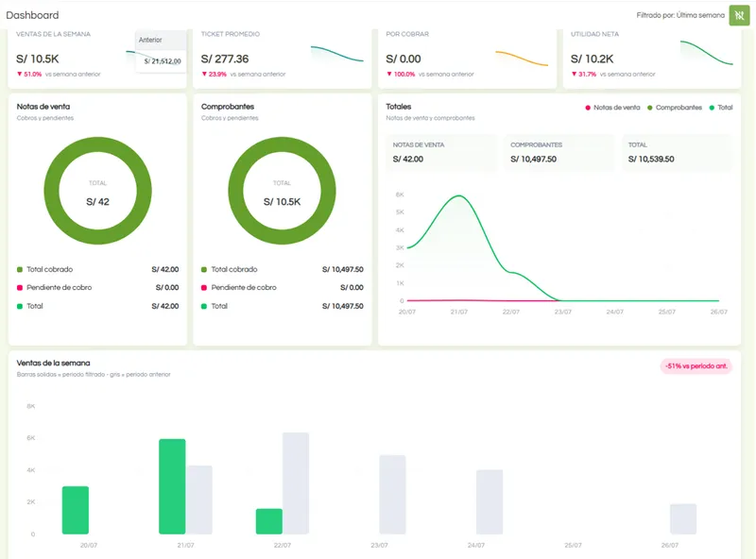Toggle Comprobantes series in Totales legend
The width and height of the screenshot is (756, 559).
point(675,108)
